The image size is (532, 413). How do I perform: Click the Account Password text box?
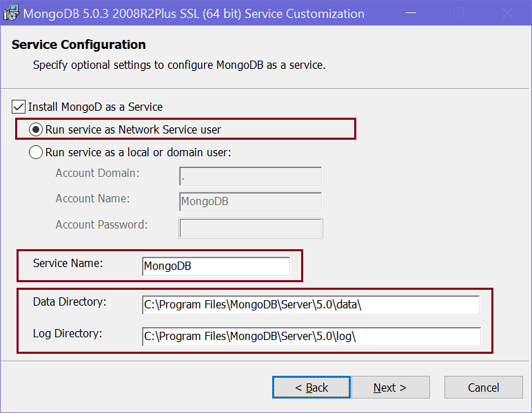click(x=250, y=228)
